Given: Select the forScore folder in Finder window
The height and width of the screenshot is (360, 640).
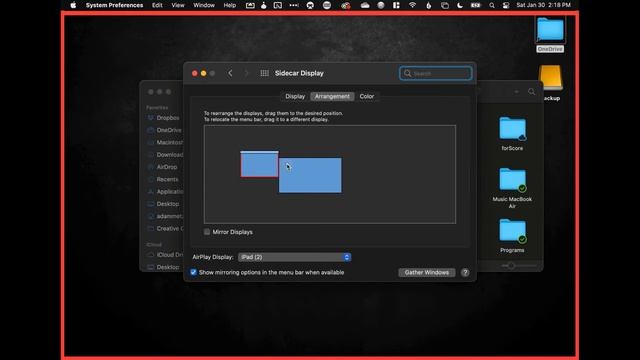Looking at the screenshot, I should pos(512,134).
